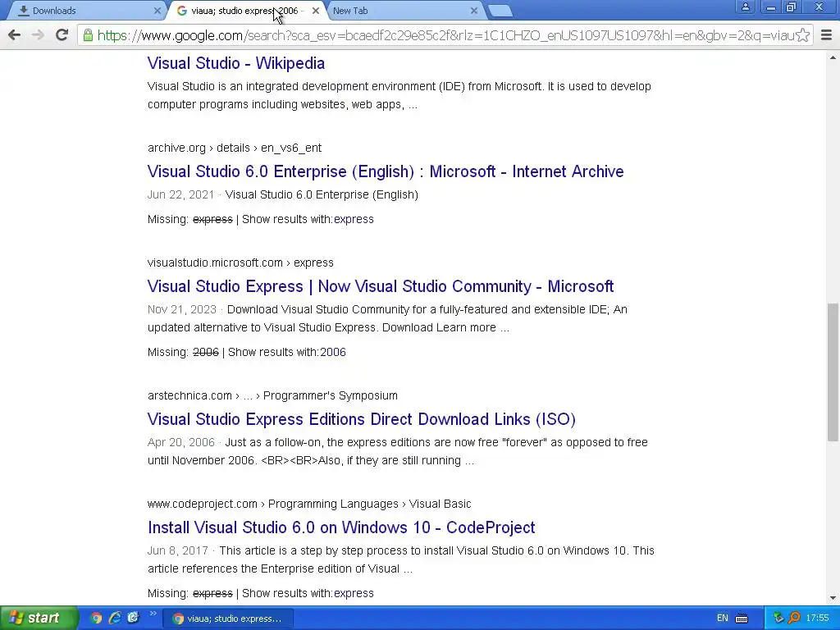
Task: Click the taskbar clock showing 17:55
Action: pyautogui.click(x=818, y=619)
